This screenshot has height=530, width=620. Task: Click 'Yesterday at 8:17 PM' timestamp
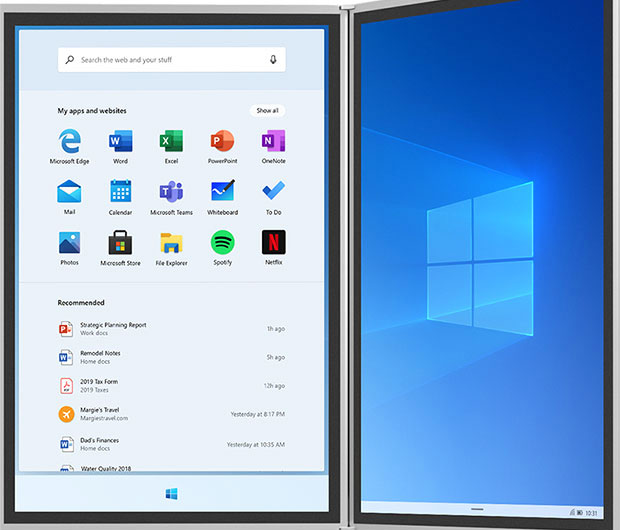(x=258, y=414)
